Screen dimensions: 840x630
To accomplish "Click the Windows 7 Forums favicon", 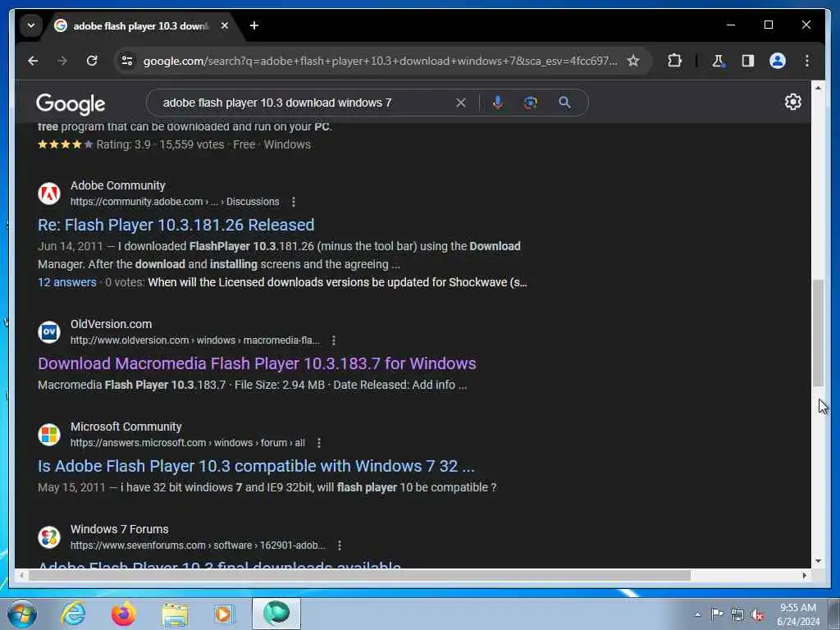I will click(x=49, y=536).
